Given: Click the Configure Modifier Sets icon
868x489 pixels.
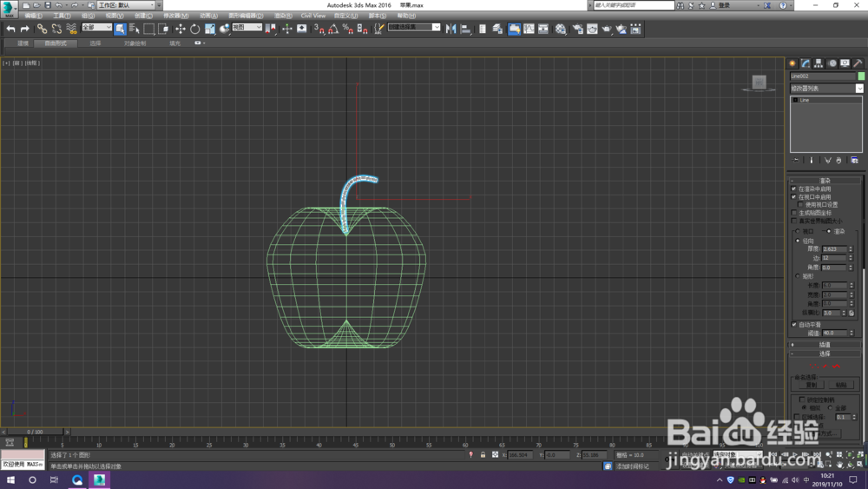Looking at the screenshot, I should pyautogui.click(x=855, y=160).
